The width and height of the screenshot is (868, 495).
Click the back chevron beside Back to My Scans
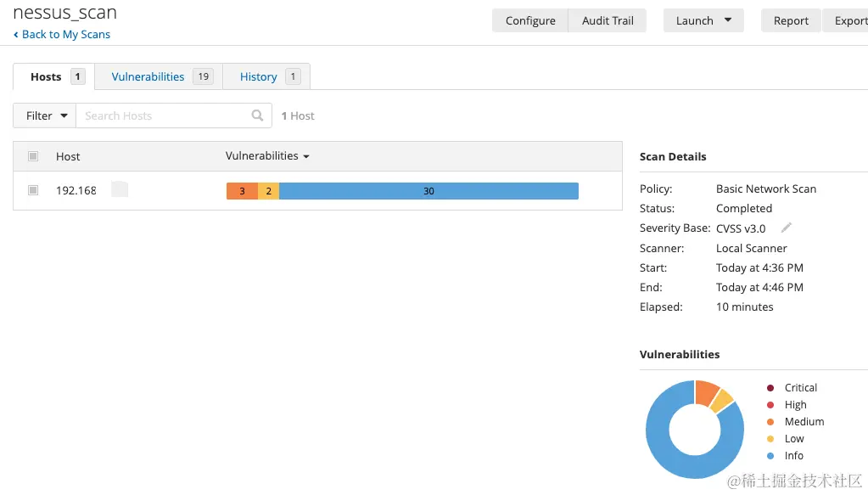(x=15, y=34)
